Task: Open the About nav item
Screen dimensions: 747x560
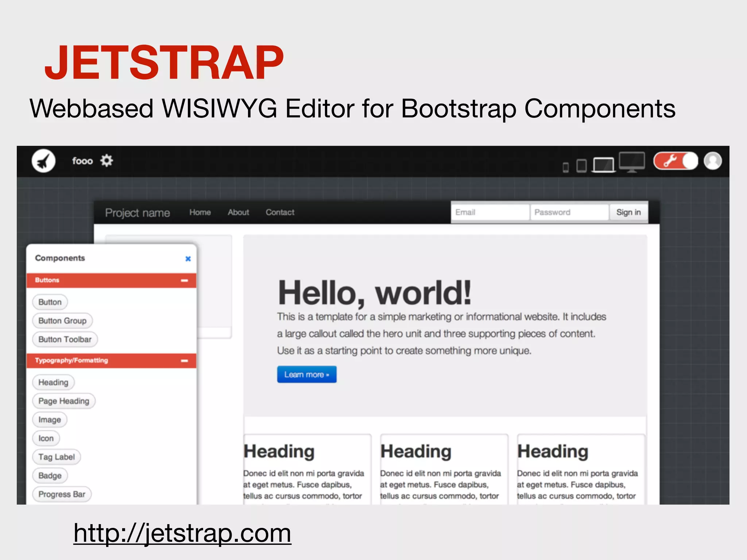Action: pyautogui.click(x=238, y=212)
